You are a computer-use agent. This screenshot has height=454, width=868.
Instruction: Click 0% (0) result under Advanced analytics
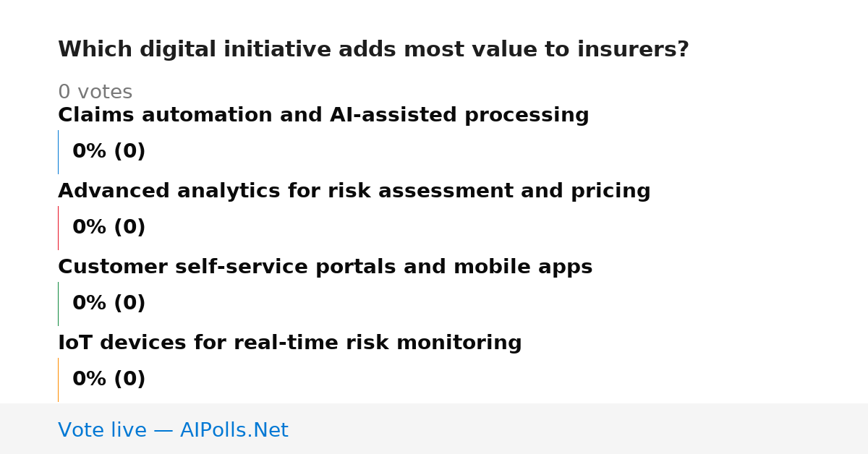(x=109, y=228)
